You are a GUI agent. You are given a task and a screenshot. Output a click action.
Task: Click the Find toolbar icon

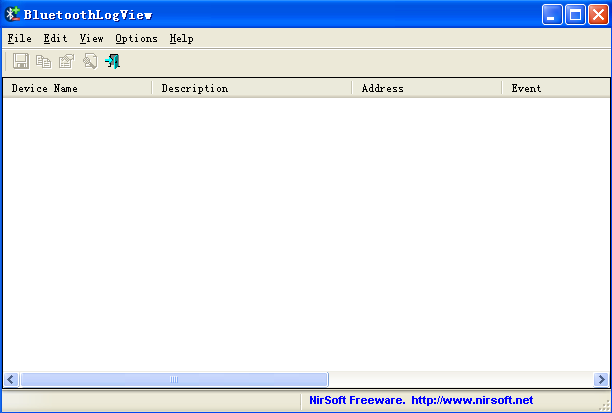pos(89,62)
